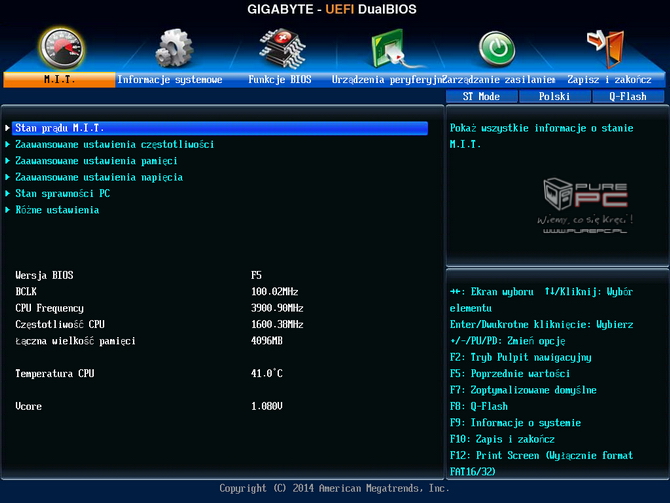
Task: Open Zaawansowane ustawienia pamięci
Action: coord(96,161)
